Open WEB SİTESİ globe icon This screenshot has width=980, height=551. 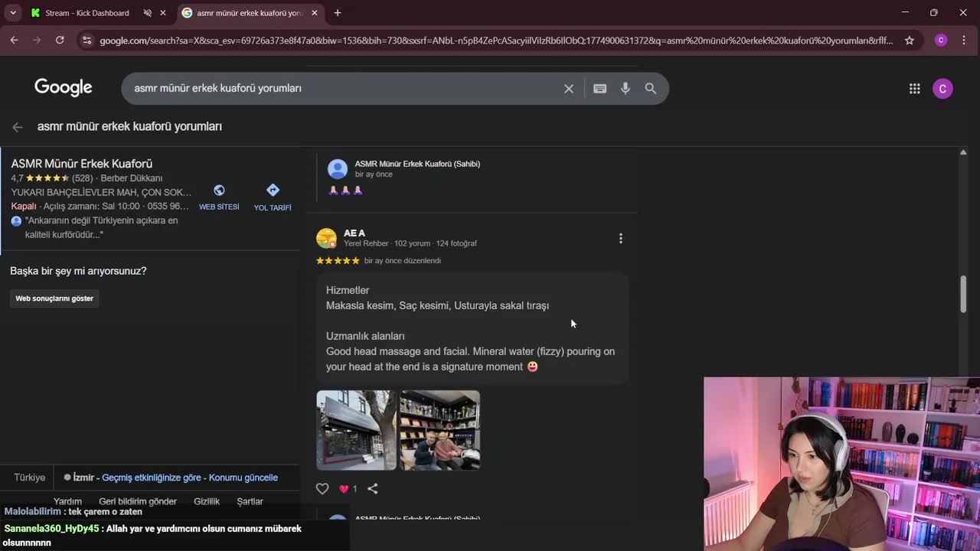(x=219, y=191)
